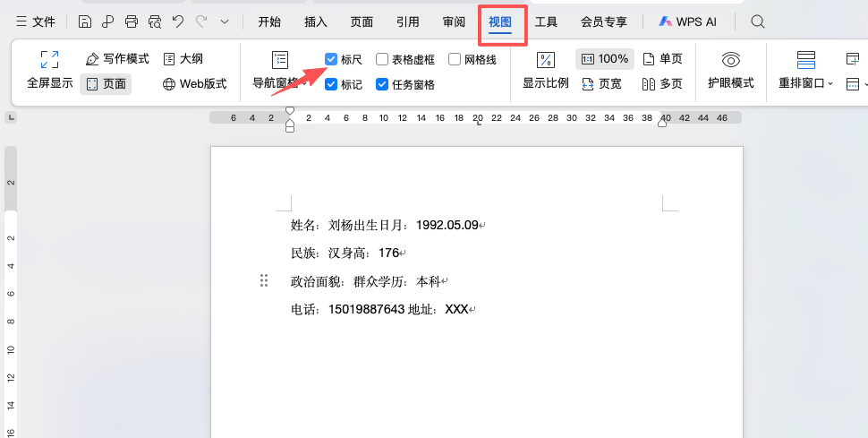Open the 导航窗格 navigation pane

(280, 71)
